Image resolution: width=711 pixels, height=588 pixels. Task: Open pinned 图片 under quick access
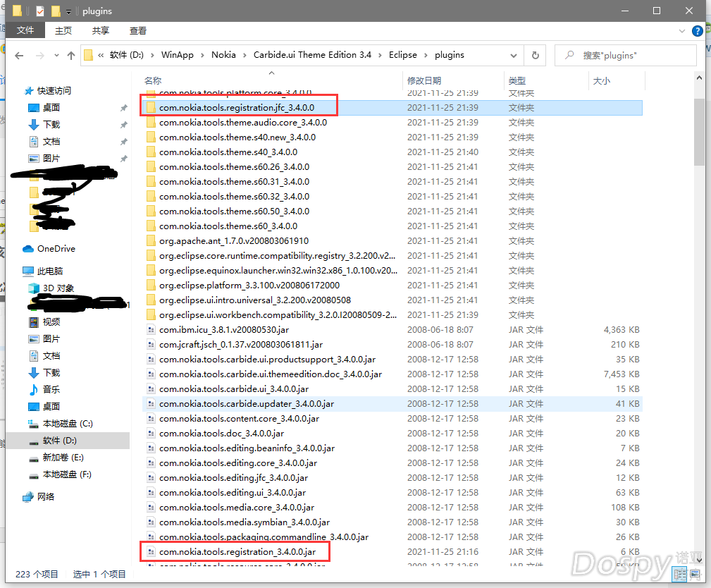[x=51, y=159]
